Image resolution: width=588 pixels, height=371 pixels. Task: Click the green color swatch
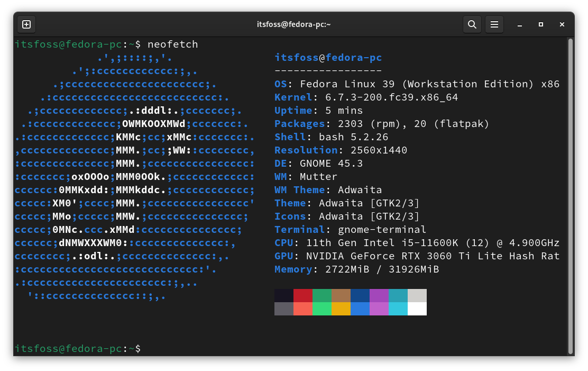point(322,295)
